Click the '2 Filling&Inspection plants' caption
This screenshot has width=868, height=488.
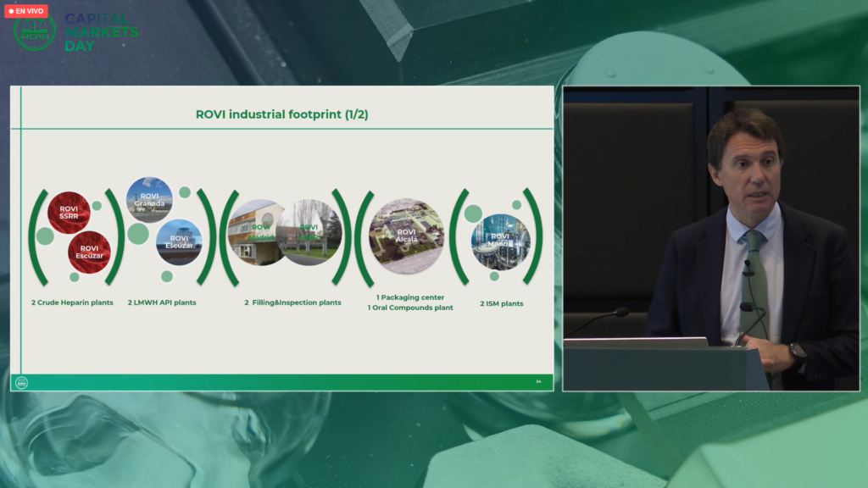(x=292, y=302)
